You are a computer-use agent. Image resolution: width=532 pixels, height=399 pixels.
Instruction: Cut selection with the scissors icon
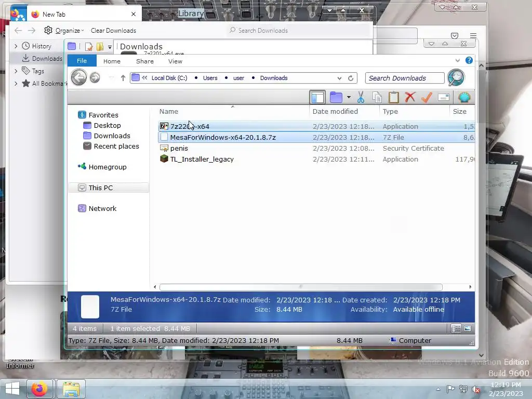point(361,98)
